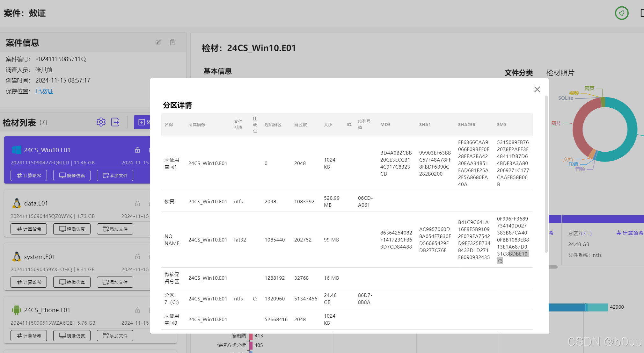Click the export evidence list icon
Image resolution: width=644 pixels, height=353 pixels.
pos(115,122)
